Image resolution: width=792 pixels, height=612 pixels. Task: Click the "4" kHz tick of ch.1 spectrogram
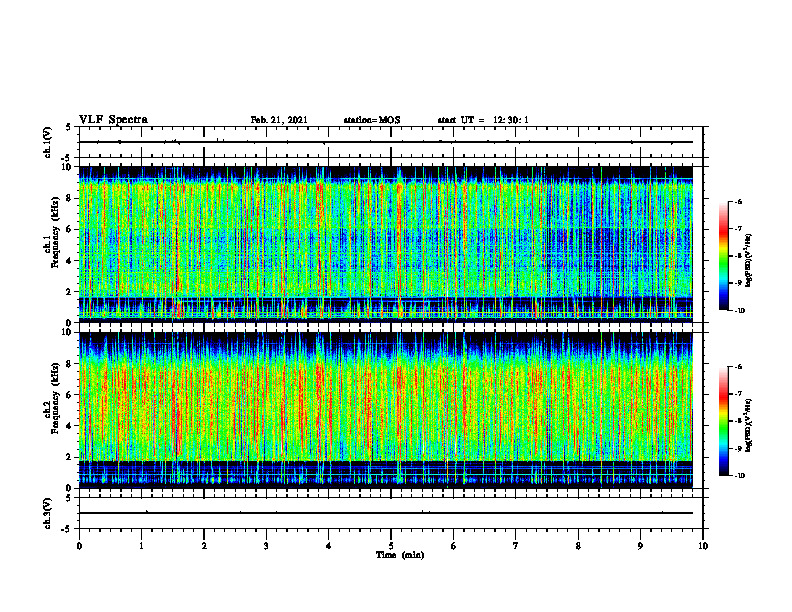[x=70, y=261]
